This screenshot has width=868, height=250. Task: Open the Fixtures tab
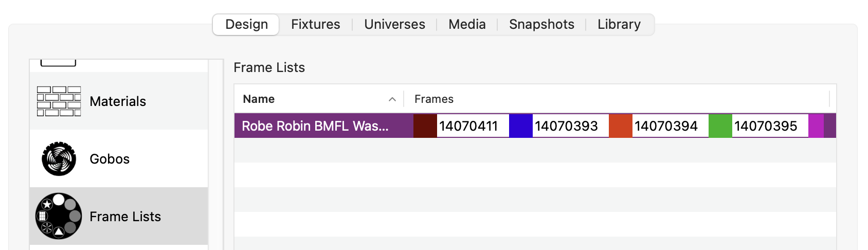[x=315, y=24]
